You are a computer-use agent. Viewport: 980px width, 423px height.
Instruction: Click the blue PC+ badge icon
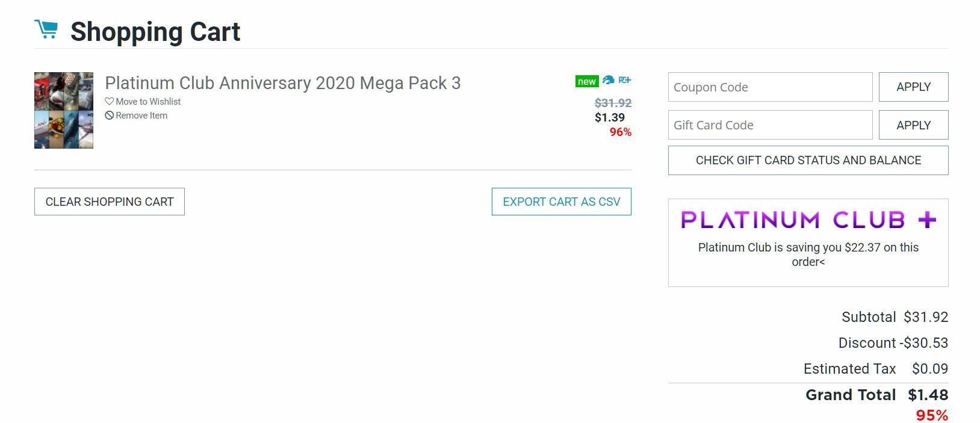(x=625, y=80)
